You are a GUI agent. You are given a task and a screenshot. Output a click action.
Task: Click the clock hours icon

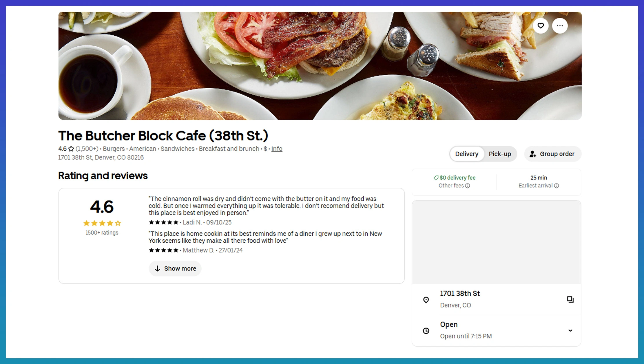[x=426, y=331]
